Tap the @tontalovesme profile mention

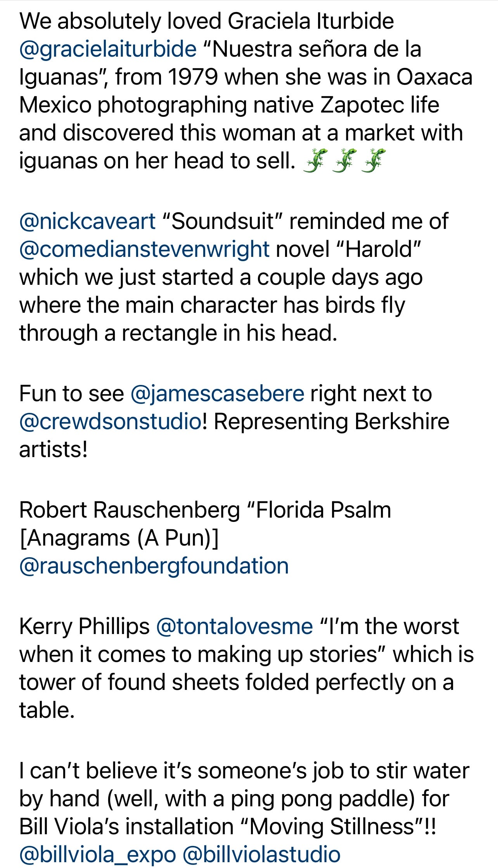pos(234,627)
